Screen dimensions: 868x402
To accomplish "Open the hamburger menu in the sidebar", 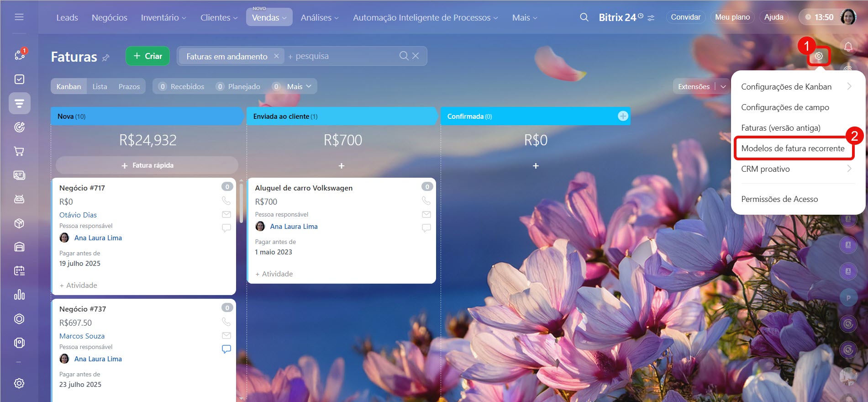I will coord(19,17).
